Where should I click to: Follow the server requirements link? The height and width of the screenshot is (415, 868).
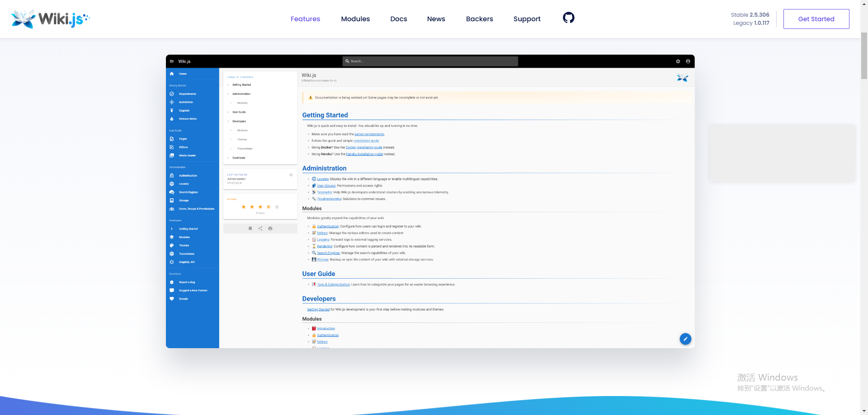(369, 134)
